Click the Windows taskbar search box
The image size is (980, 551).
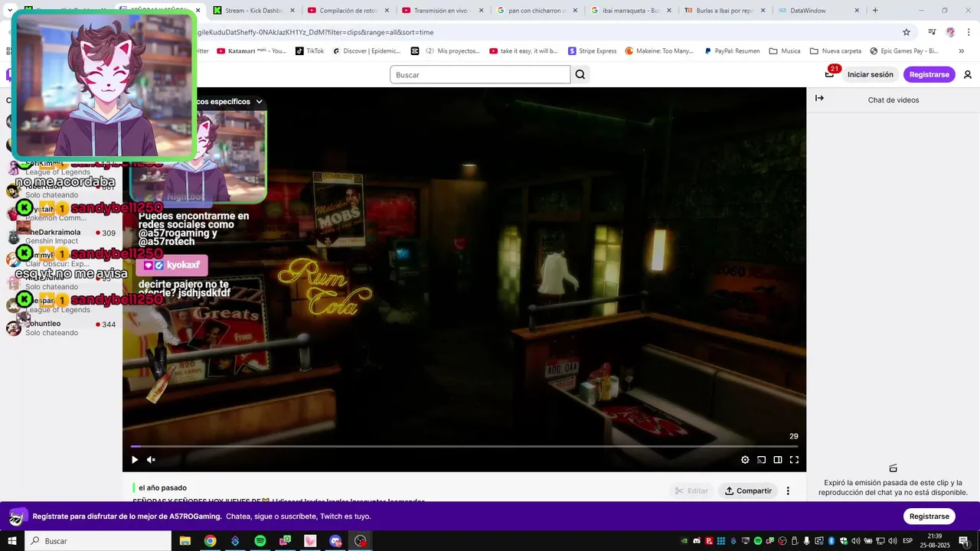pos(98,541)
